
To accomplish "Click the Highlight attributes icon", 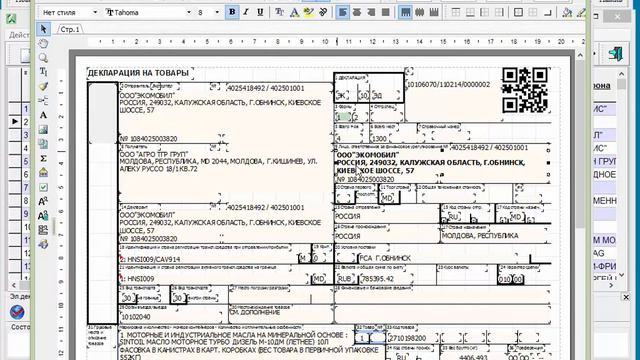I will point(309,12).
